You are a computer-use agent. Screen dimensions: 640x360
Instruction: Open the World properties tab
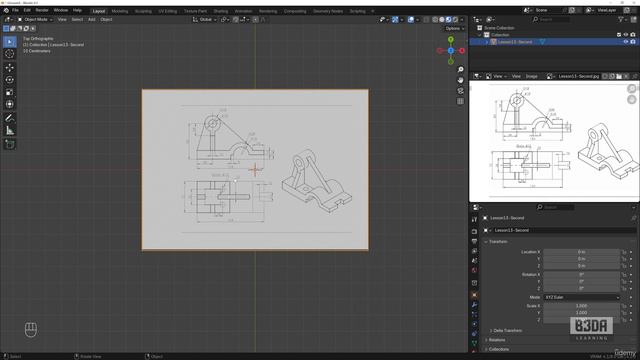(474, 270)
